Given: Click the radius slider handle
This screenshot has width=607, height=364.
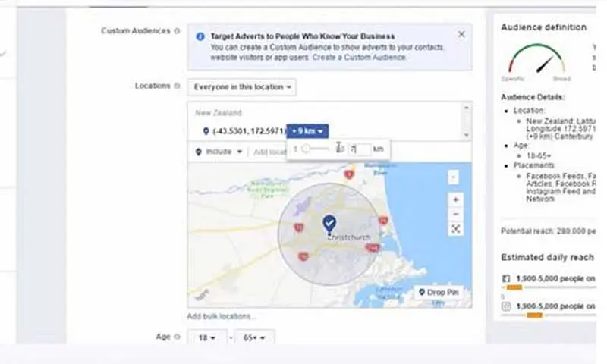Looking at the screenshot, I should pos(305,149).
